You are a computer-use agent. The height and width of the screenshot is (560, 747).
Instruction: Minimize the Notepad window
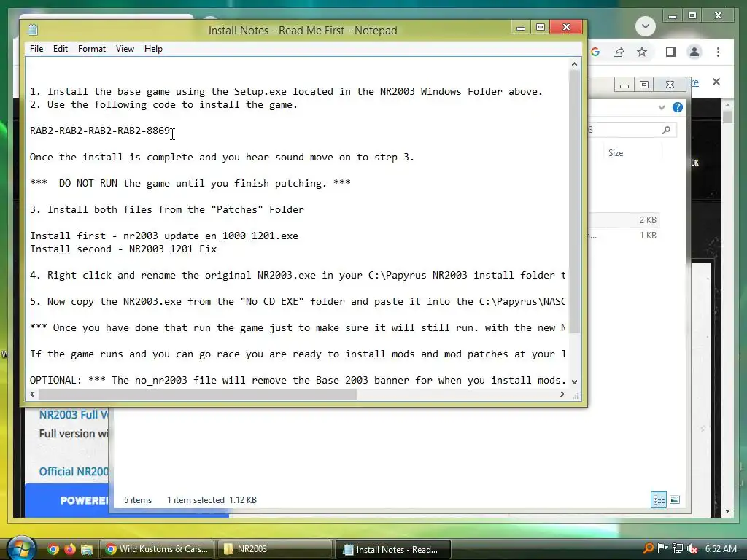pos(521,27)
